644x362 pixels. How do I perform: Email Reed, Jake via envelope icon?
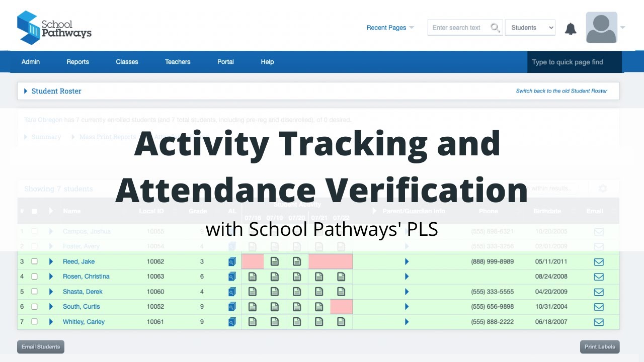point(599,262)
